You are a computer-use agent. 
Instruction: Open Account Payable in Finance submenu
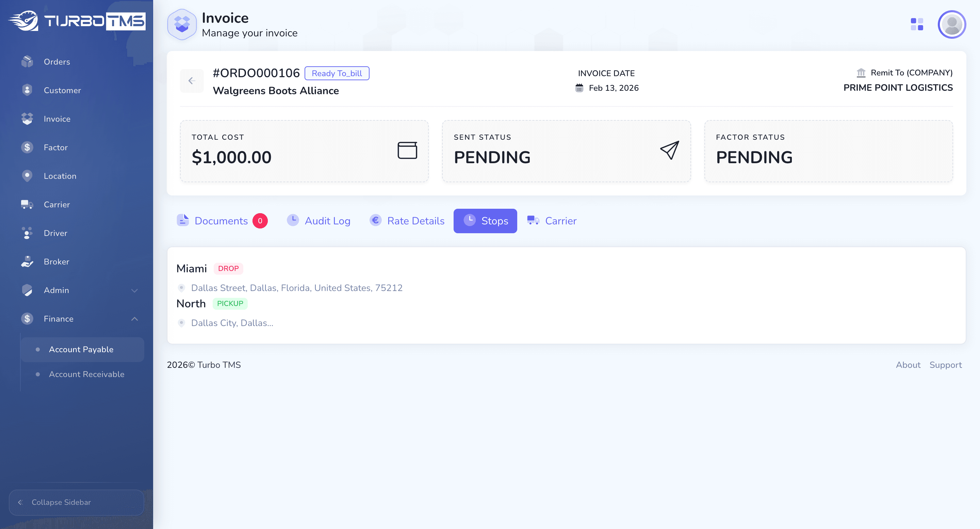[x=83, y=349]
